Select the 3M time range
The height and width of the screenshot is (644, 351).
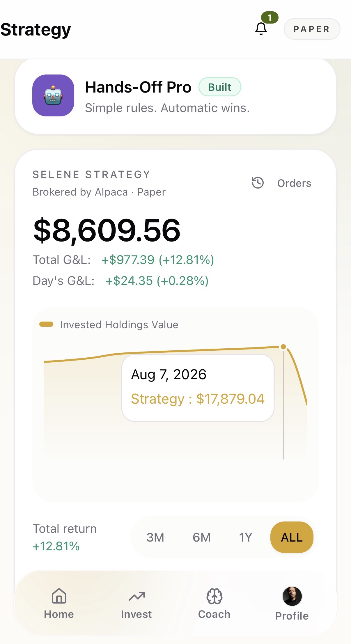pos(155,537)
